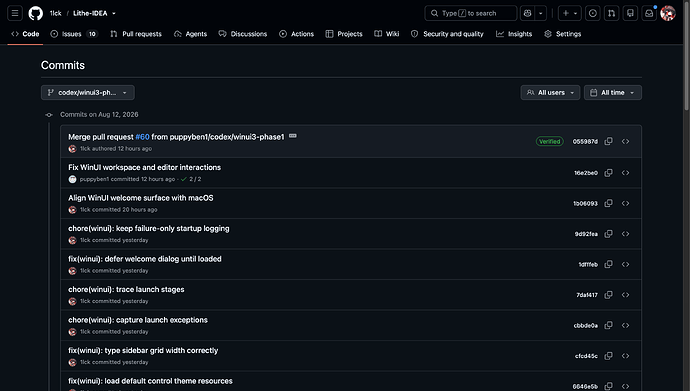Open the GitHub homepage logo
The width and height of the screenshot is (690, 391).
[x=36, y=13]
